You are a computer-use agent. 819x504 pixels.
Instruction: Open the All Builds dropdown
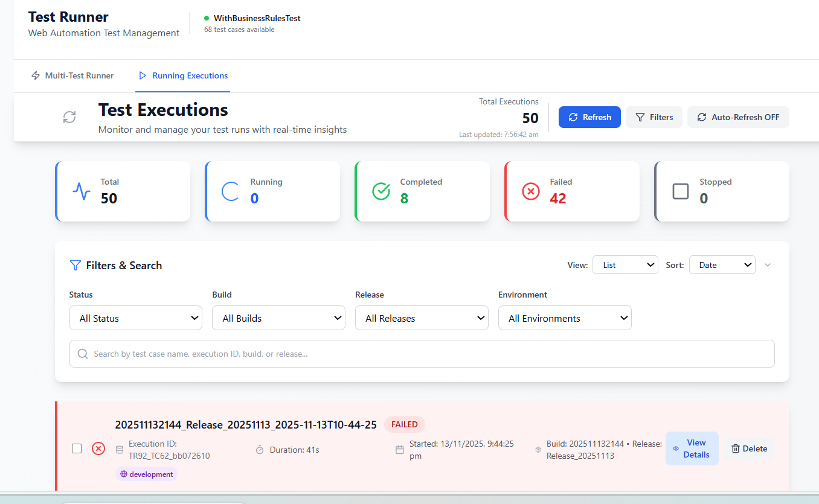pyautogui.click(x=278, y=318)
